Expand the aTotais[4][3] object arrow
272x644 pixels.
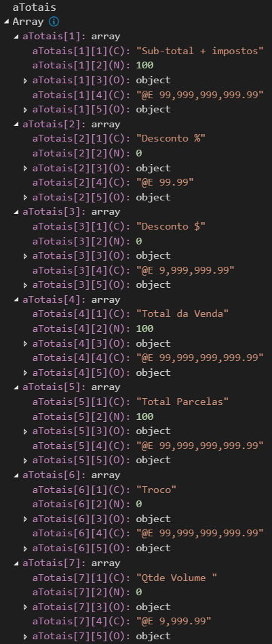pyautogui.click(x=26, y=343)
